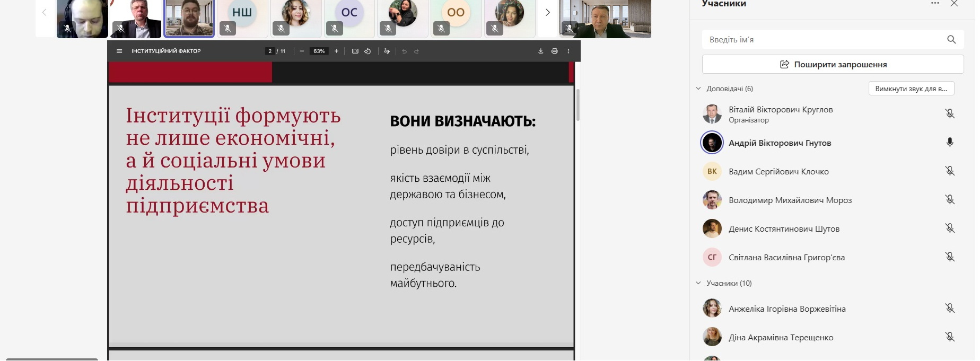980x361 pixels.
Task: Click the ВОНИ ВИЗНАЧАЮТЬ: slide heading
Action: pyautogui.click(x=463, y=121)
